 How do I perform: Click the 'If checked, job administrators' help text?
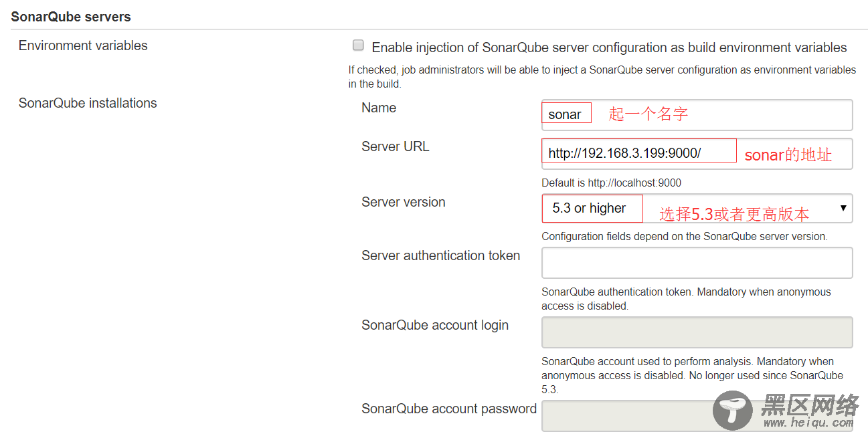point(602,77)
